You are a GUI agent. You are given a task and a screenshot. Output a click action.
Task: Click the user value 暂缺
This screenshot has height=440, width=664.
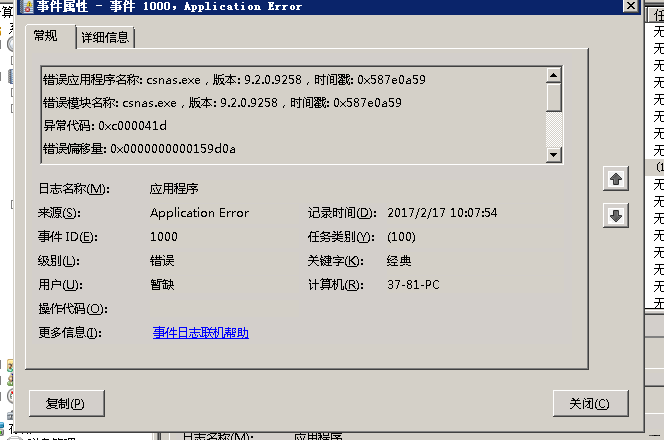tap(162, 285)
